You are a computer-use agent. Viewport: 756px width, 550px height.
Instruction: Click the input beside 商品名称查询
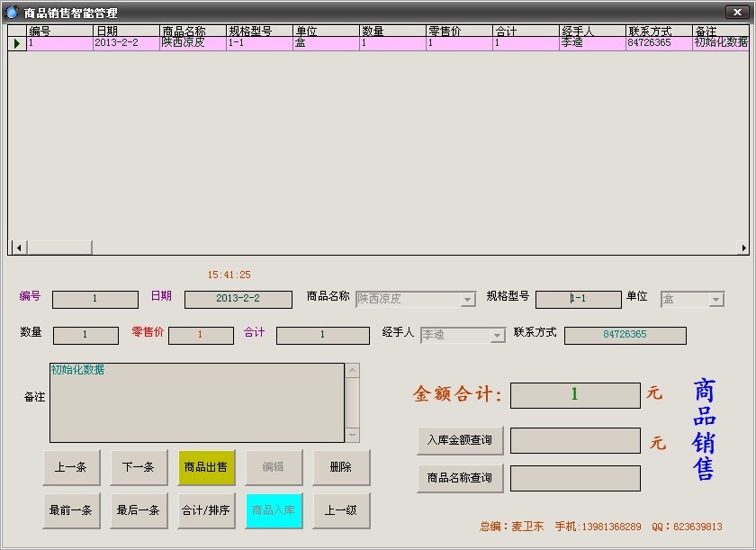click(575, 478)
